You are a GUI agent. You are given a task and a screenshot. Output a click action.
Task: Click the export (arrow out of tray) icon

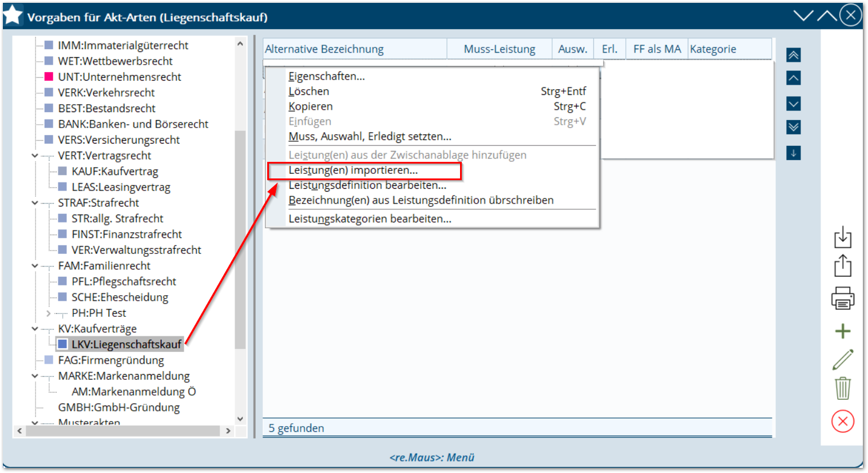point(842,265)
